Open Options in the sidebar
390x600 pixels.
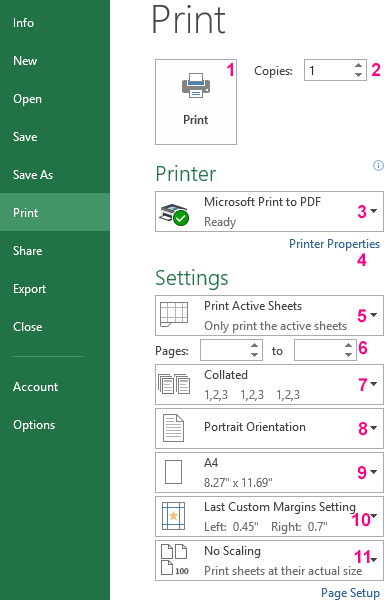pos(55,425)
